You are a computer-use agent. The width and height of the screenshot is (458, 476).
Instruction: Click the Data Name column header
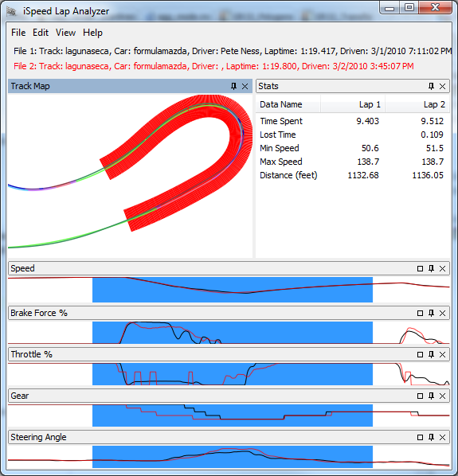point(288,104)
